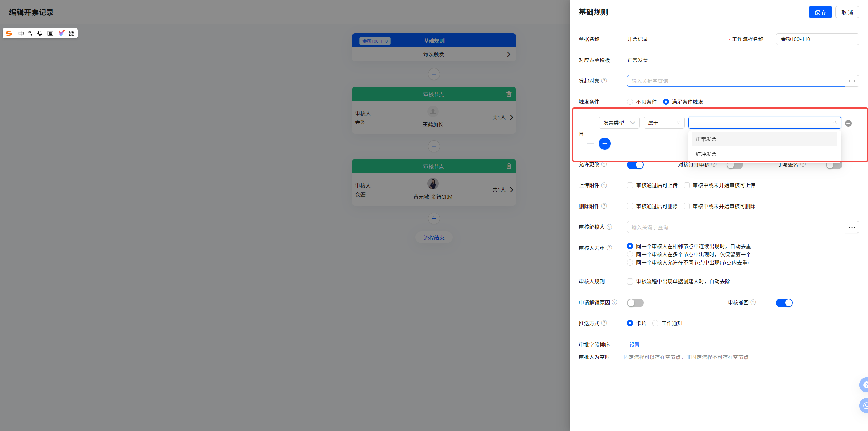Turn off the 允许更改 switch
The width and height of the screenshot is (868, 431).
pos(635,165)
